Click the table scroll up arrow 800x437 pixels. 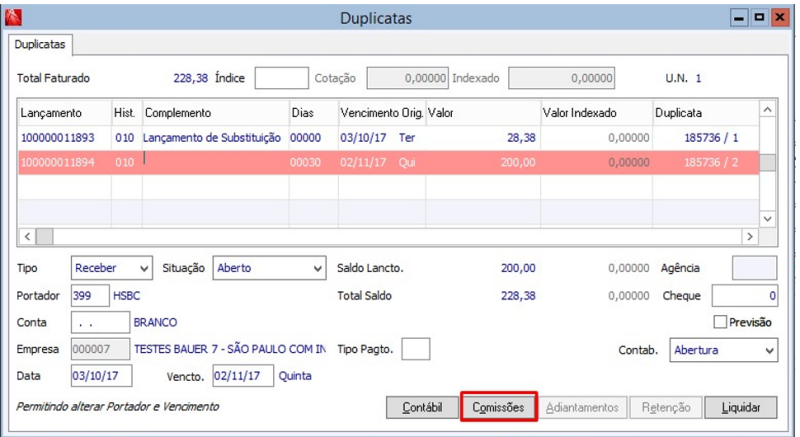click(x=768, y=109)
